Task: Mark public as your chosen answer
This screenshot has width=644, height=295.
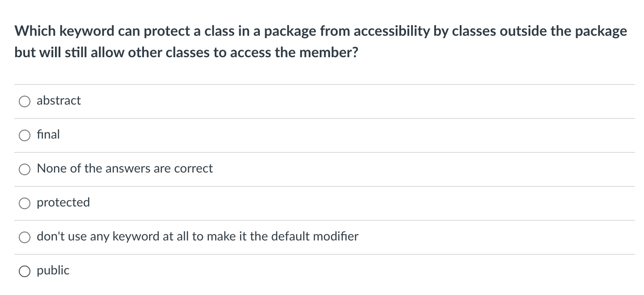Action: tap(25, 271)
